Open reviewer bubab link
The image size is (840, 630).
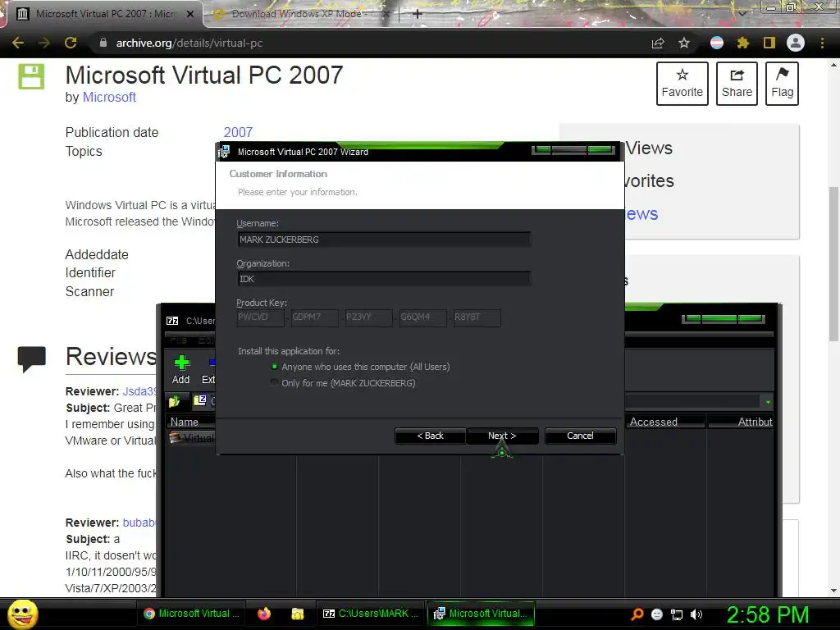point(139,523)
